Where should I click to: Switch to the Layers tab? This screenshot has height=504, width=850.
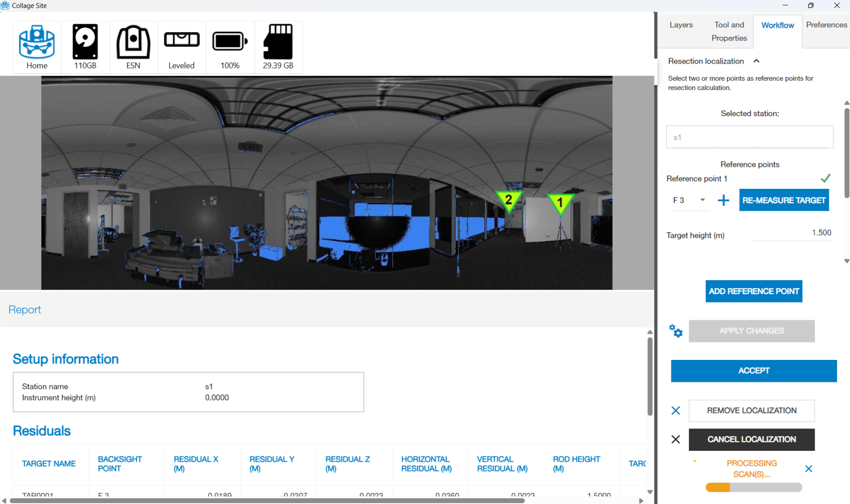click(681, 25)
